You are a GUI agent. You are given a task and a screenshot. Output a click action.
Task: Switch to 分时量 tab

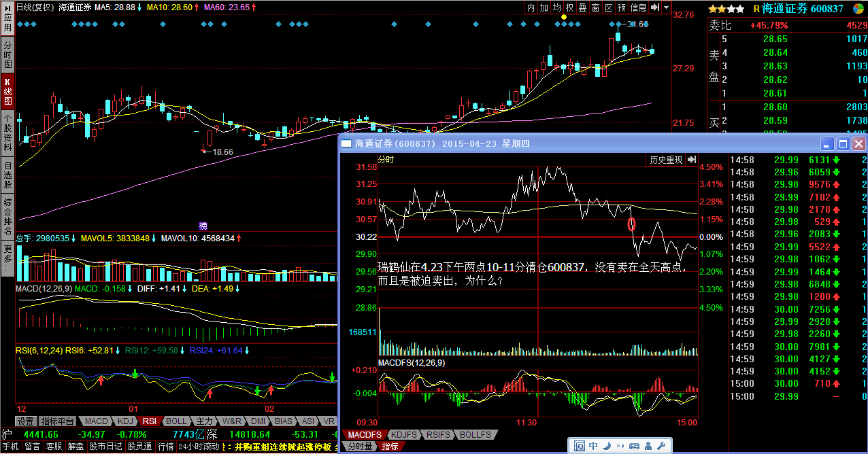[x=360, y=447]
